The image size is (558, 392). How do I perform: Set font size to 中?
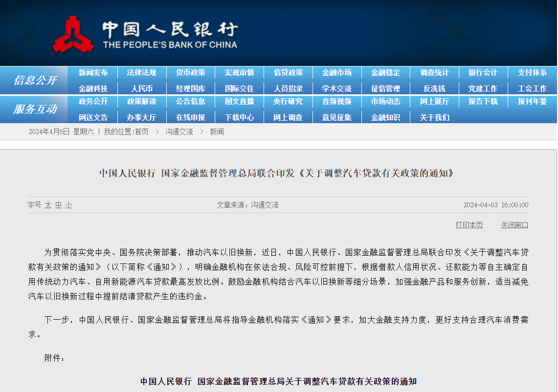[x=58, y=205]
